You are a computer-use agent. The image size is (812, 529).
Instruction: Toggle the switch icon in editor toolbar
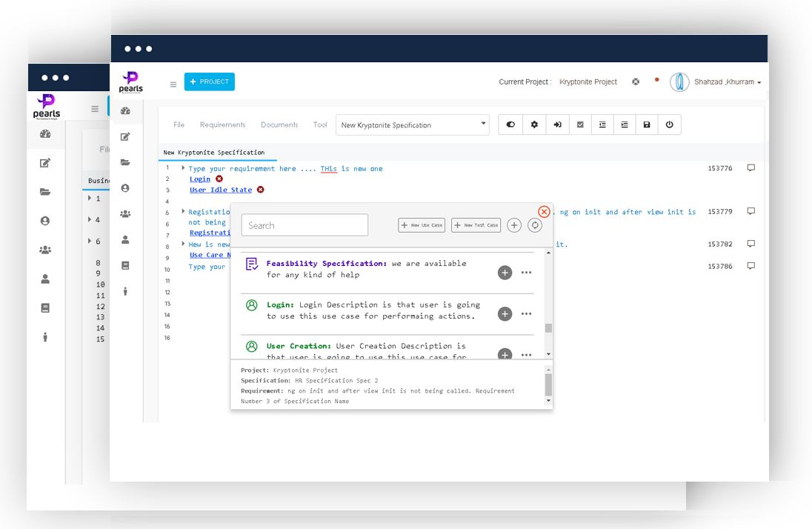(511, 125)
